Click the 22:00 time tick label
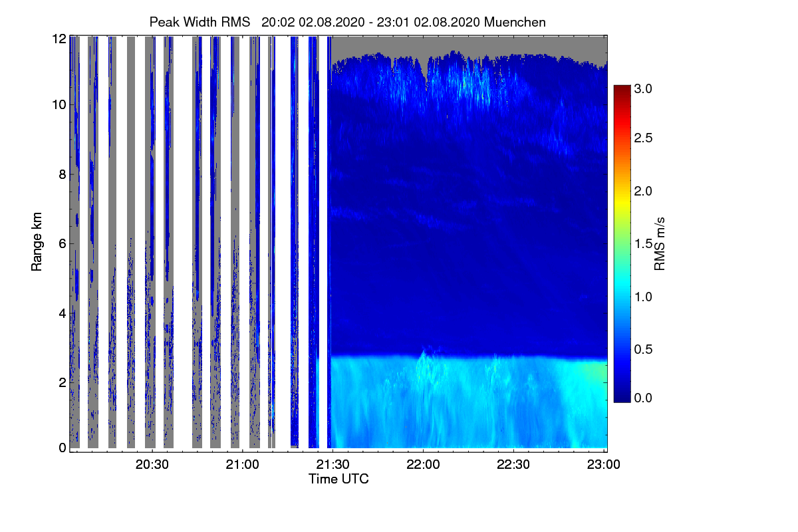Image resolution: width=798 pixels, height=532 pixels. coord(423,465)
